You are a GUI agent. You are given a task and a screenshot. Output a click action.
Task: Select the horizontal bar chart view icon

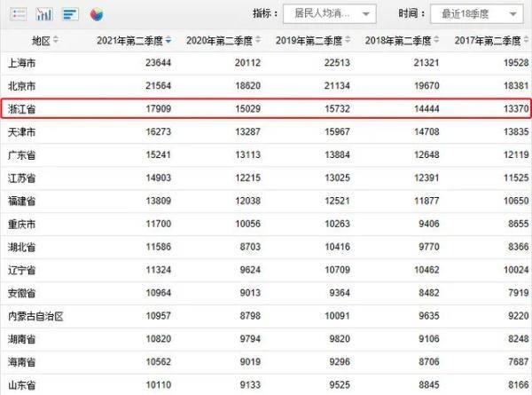pyautogui.click(x=70, y=14)
